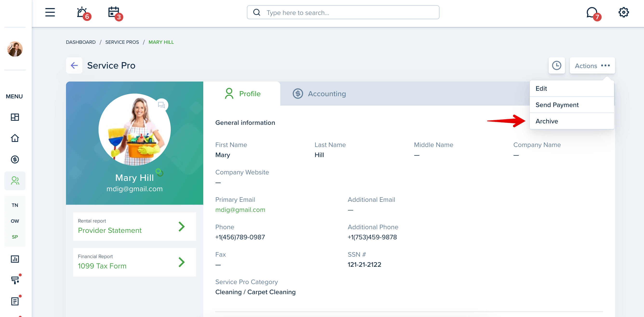Go back with the arrow button
The width and height of the screenshot is (644, 317).
tap(74, 65)
